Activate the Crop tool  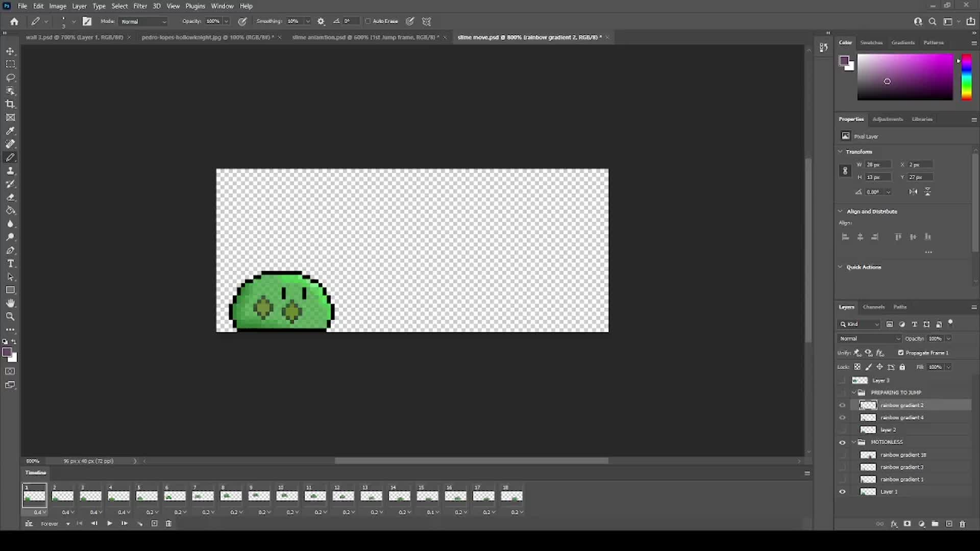[x=10, y=104]
